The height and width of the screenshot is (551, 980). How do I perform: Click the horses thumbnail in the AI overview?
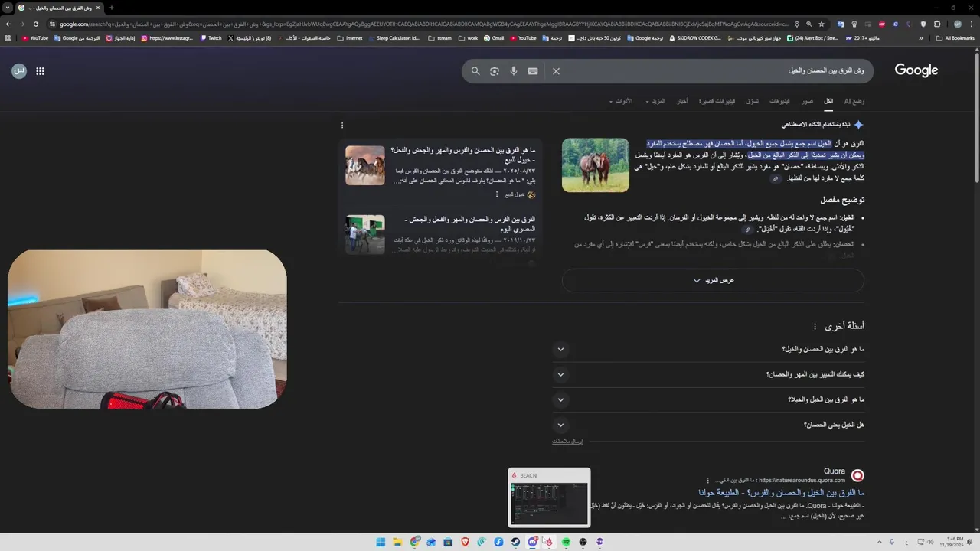pos(596,165)
